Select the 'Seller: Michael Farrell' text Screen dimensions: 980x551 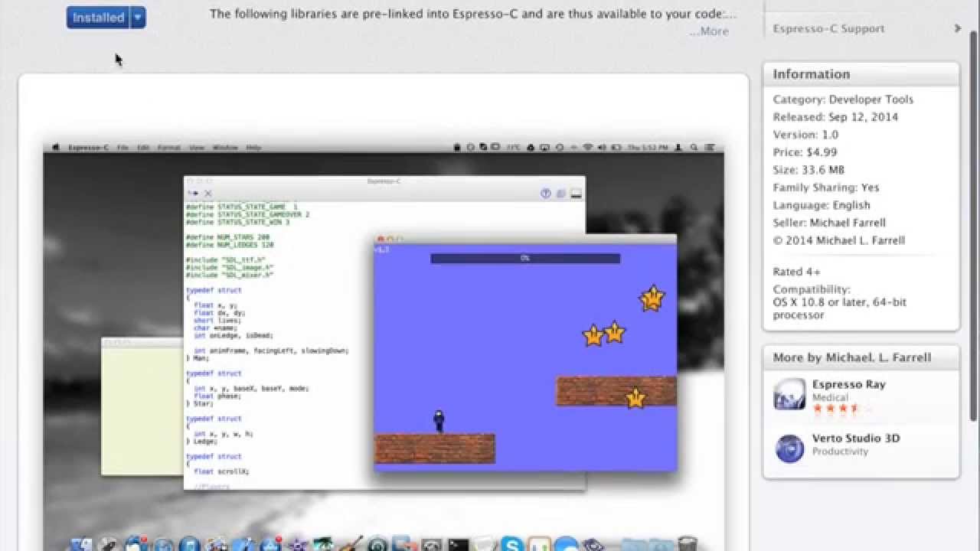tap(829, 223)
